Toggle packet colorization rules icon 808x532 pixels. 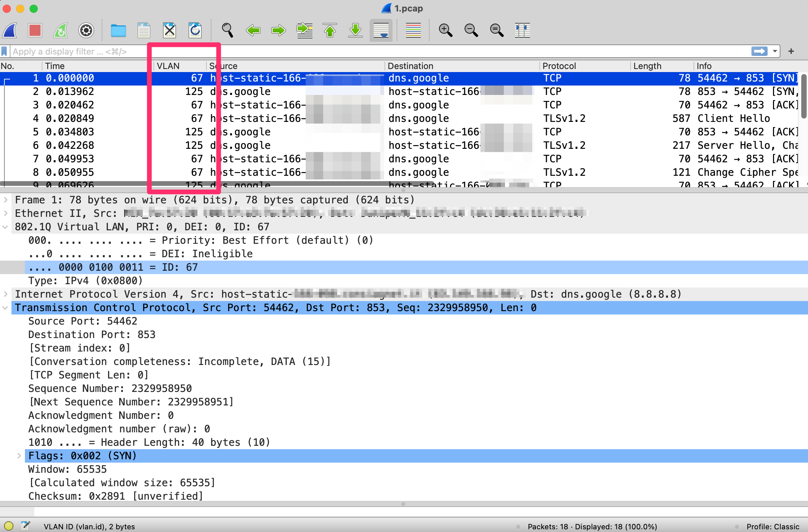413,31
